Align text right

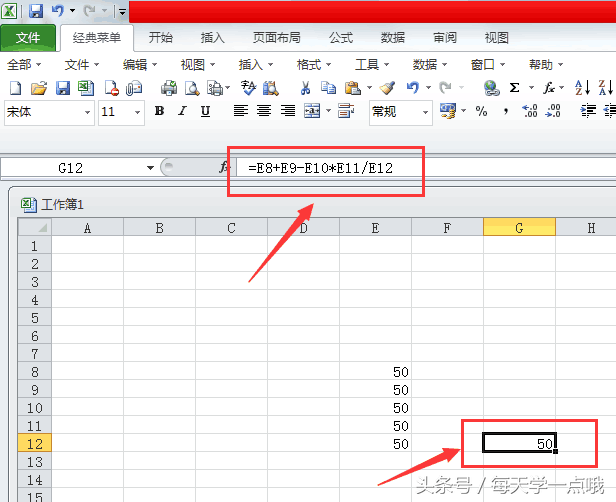288,111
